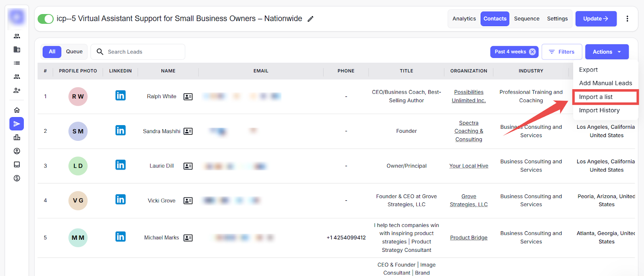Click the pencil icon to edit campaign name

pyautogui.click(x=310, y=19)
